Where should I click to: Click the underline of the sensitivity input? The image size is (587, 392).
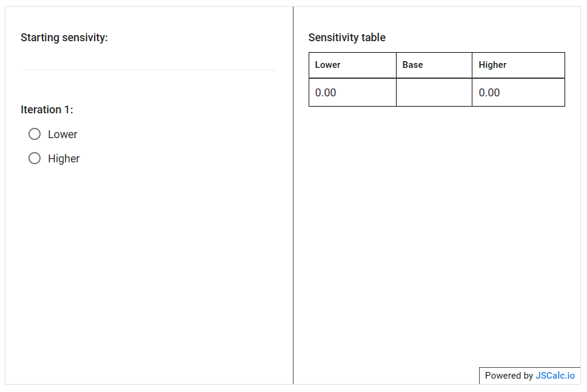(149, 70)
